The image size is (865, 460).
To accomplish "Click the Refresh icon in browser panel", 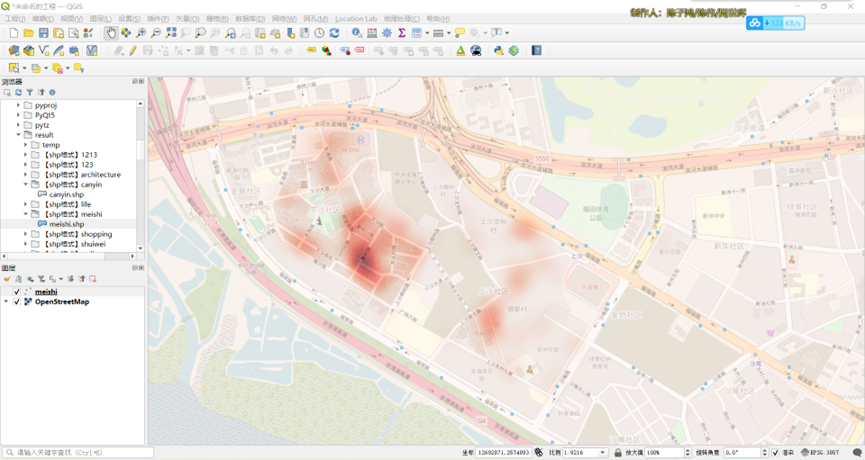I will coord(18,93).
